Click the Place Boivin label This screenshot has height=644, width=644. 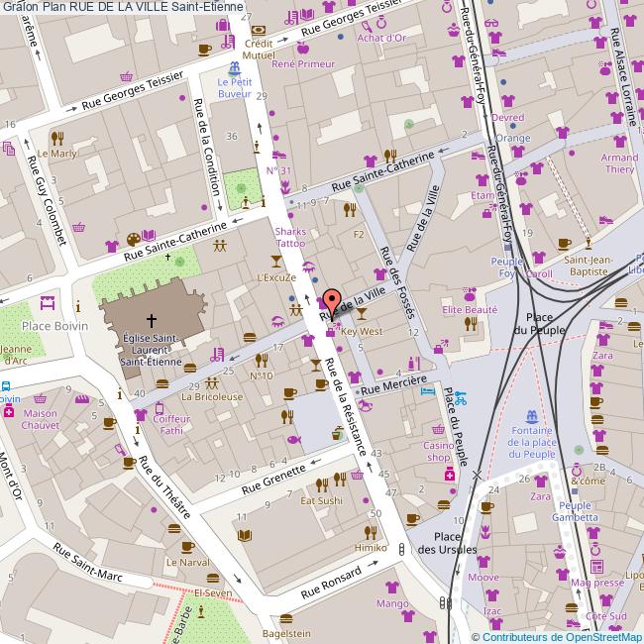[x=55, y=326]
